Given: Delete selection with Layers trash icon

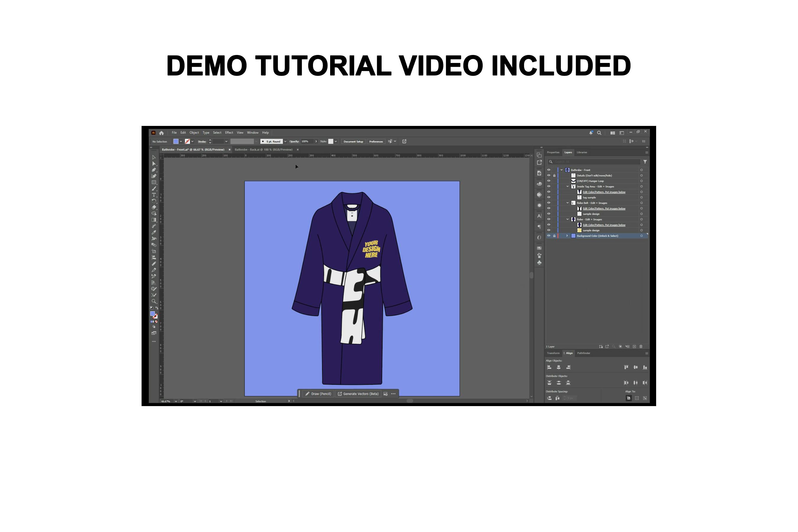Looking at the screenshot, I should [641, 346].
